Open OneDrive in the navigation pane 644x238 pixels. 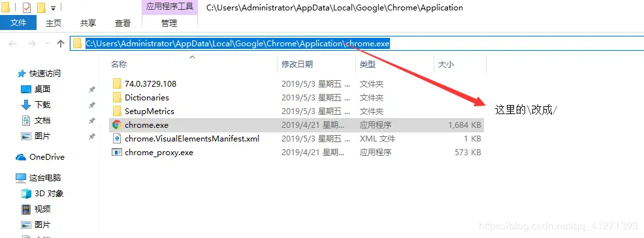coord(47,157)
